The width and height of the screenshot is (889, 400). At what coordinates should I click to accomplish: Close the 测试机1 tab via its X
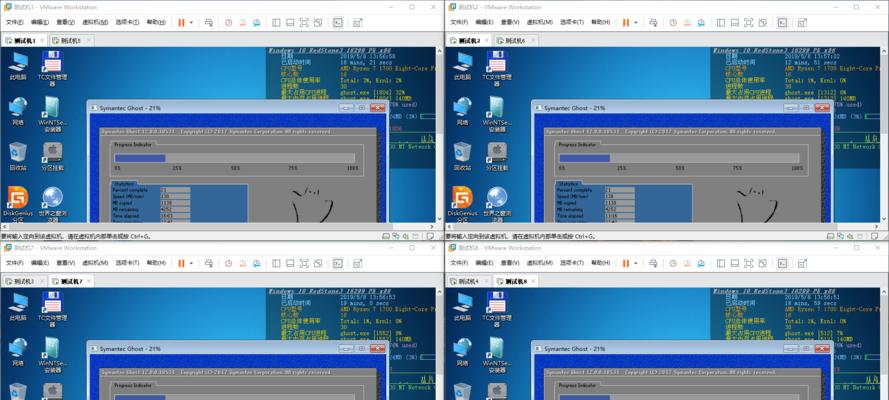coord(42,41)
